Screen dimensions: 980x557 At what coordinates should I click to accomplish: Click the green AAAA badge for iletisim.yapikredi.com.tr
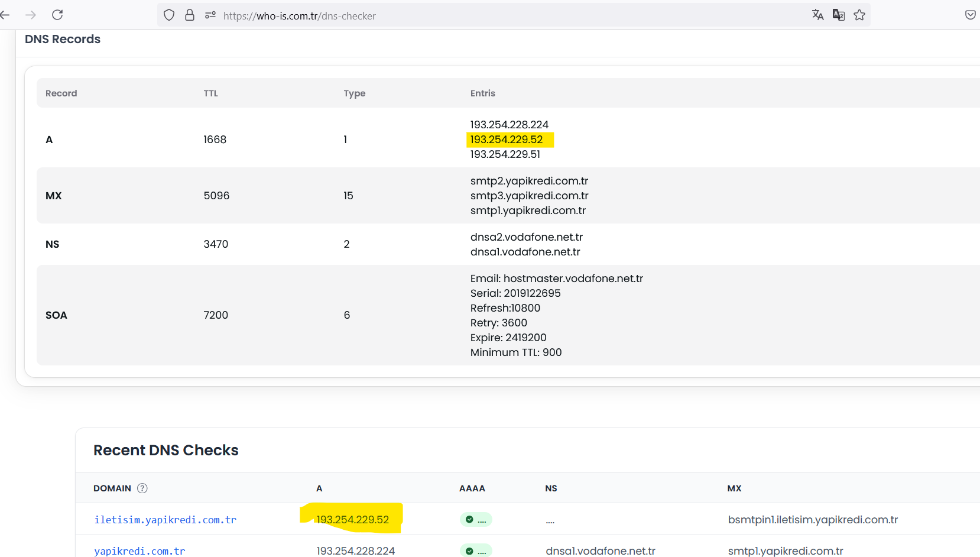click(476, 520)
